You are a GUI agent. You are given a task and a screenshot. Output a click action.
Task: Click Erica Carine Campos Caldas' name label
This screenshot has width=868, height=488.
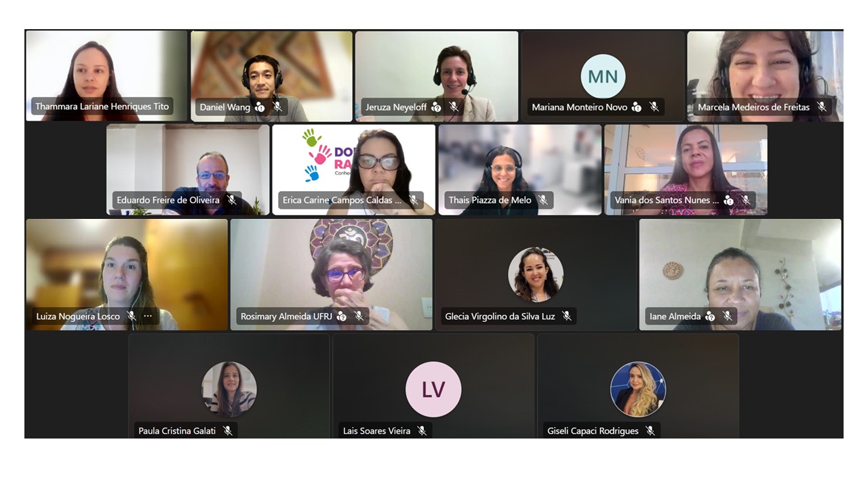pyautogui.click(x=342, y=200)
